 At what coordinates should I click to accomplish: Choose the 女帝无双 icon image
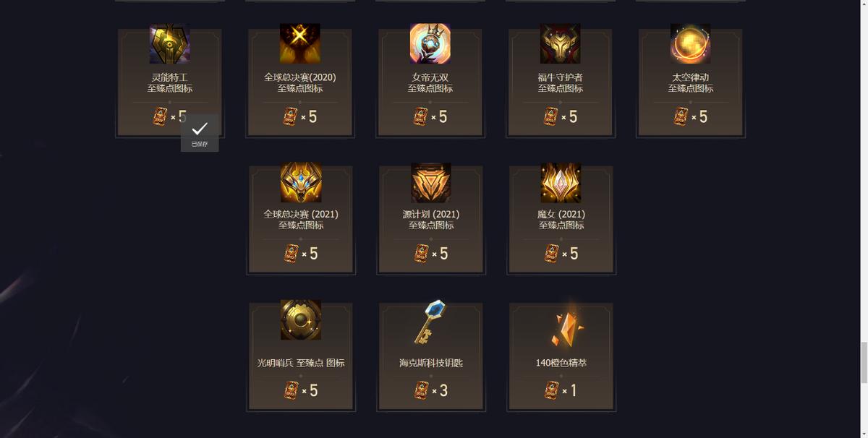coord(430,43)
